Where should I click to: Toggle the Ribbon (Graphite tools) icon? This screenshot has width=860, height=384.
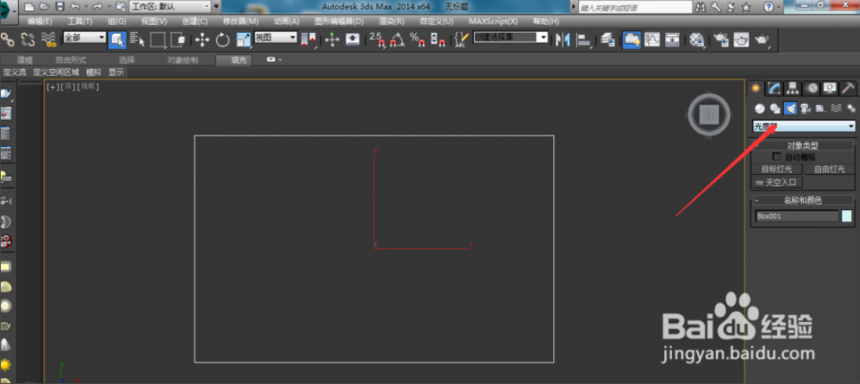pyautogui.click(x=631, y=39)
